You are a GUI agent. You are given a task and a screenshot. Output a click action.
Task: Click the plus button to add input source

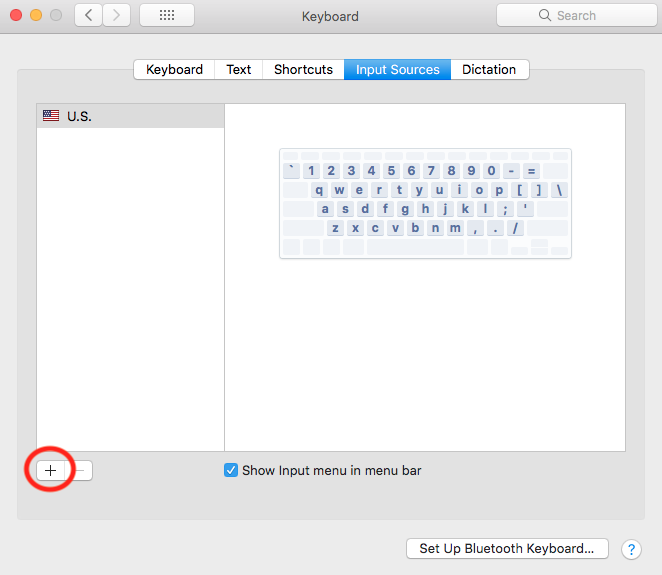[x=50, y=470]
